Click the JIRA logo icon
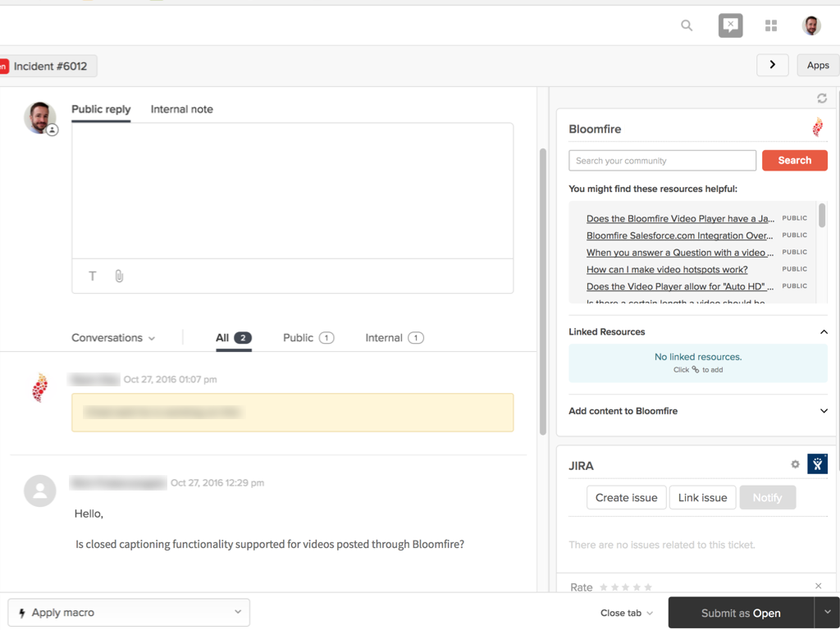 818,464
